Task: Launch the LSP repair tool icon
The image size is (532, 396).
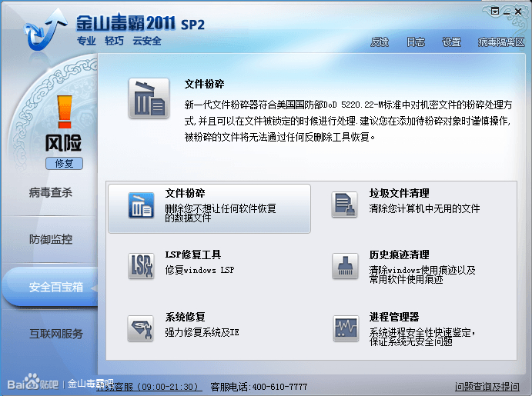Action: click(141, 266)
